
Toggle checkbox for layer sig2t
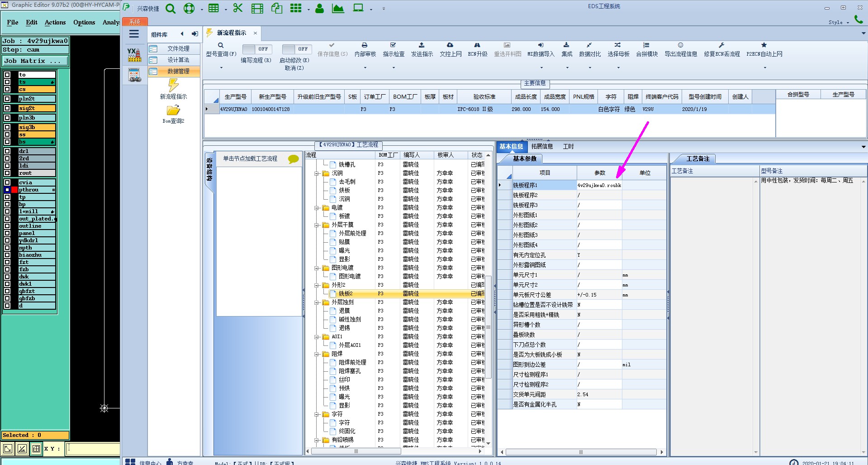pos(7,108)
